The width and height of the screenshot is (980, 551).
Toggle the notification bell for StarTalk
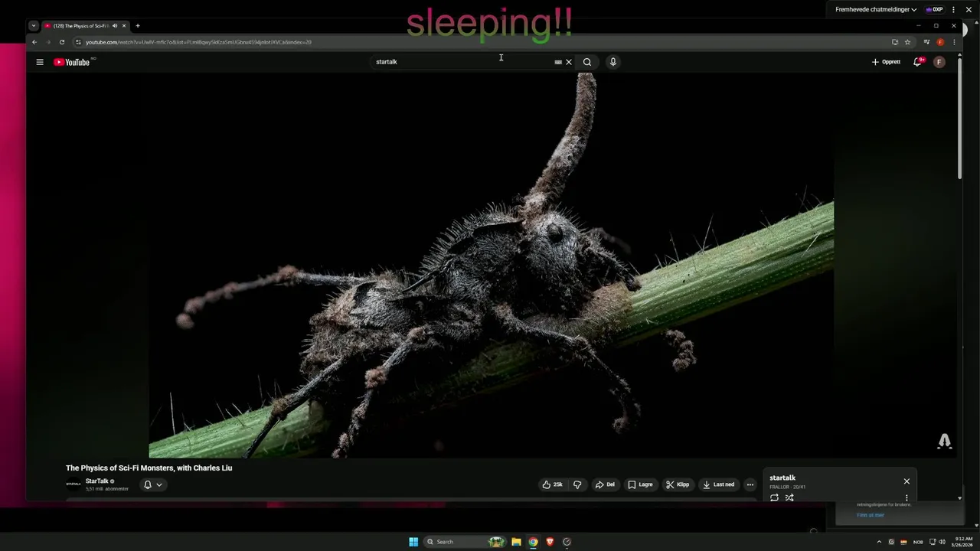point(148,484)
